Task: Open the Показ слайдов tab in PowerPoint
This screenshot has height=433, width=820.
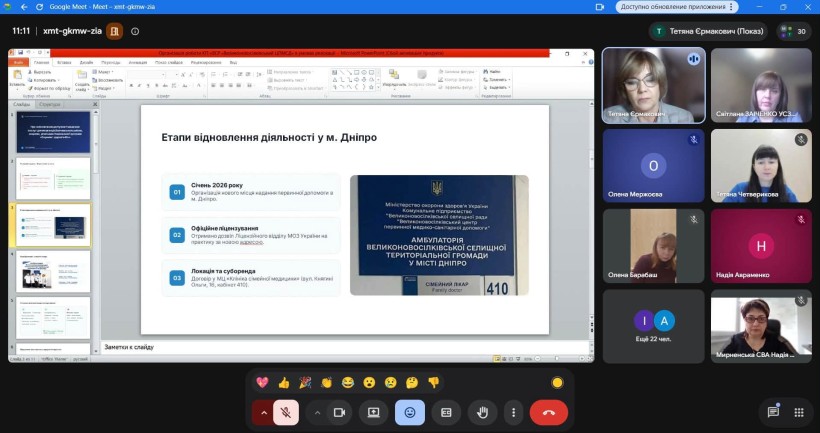Action: click(x=169, y=62)
